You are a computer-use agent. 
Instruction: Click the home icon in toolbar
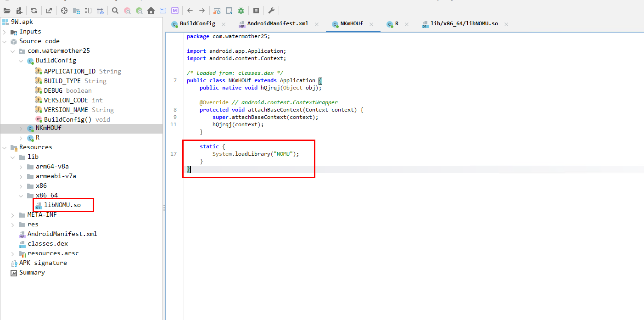click(151, 11)
